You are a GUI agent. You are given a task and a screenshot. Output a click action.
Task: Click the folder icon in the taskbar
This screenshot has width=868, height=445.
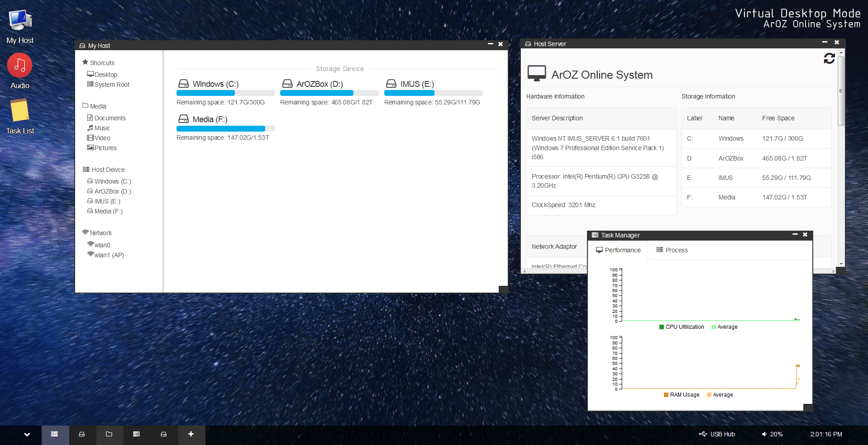click(x=109, y=434)
